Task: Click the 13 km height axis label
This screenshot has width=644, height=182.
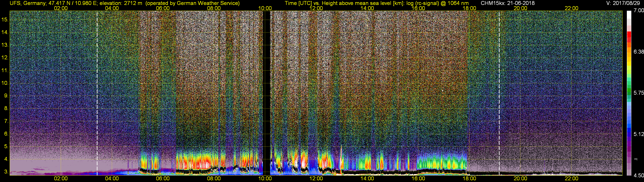Action: (x=5, y=45)
